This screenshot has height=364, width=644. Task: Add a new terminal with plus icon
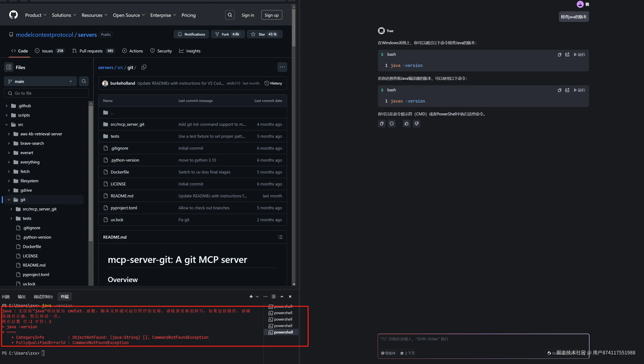(x=251, y=297)
